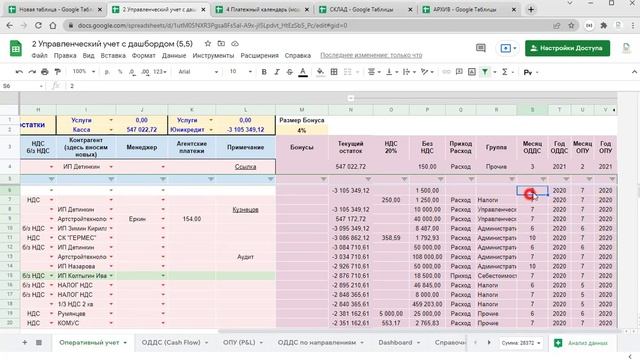
Task: Reload the page in browser
Action: [x=38, y=25]
